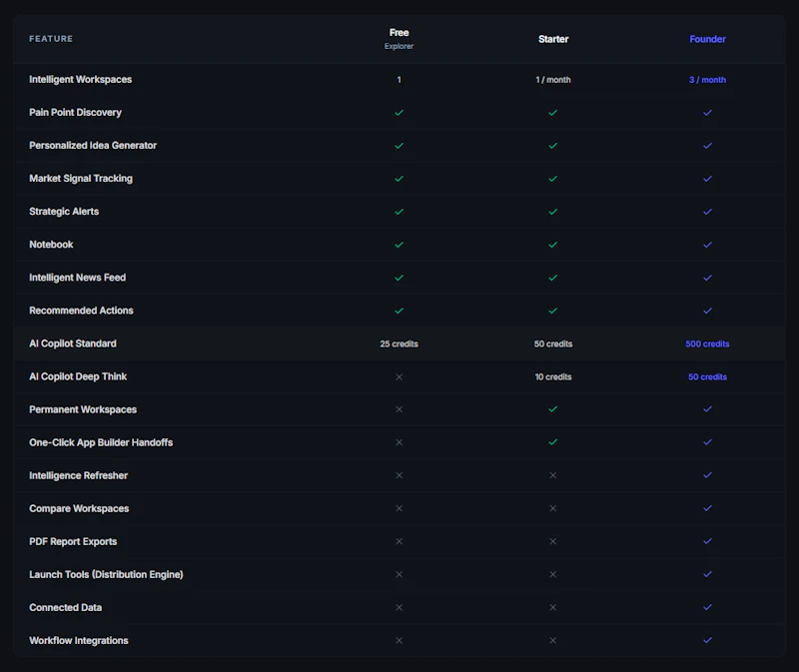Click the FEATURE column header label

[51, 39]
